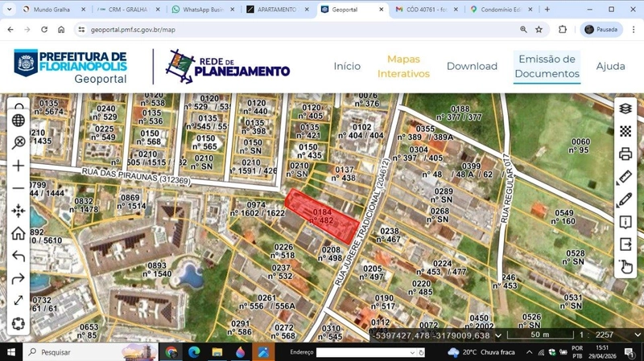Expand the map scale dropdown
The image size is (644, 361).
pyautogui.click(x=638, y=335)
